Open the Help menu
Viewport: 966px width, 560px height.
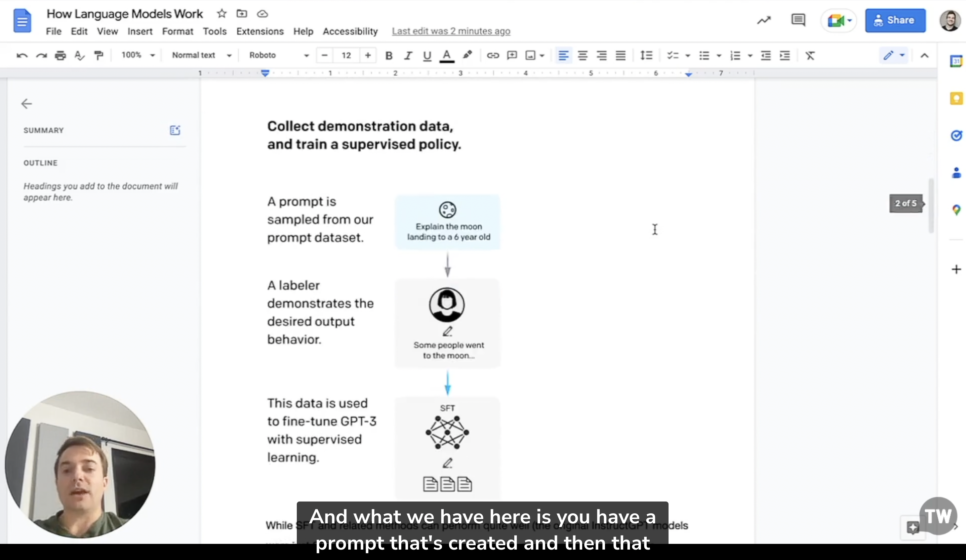pos(303,32)
